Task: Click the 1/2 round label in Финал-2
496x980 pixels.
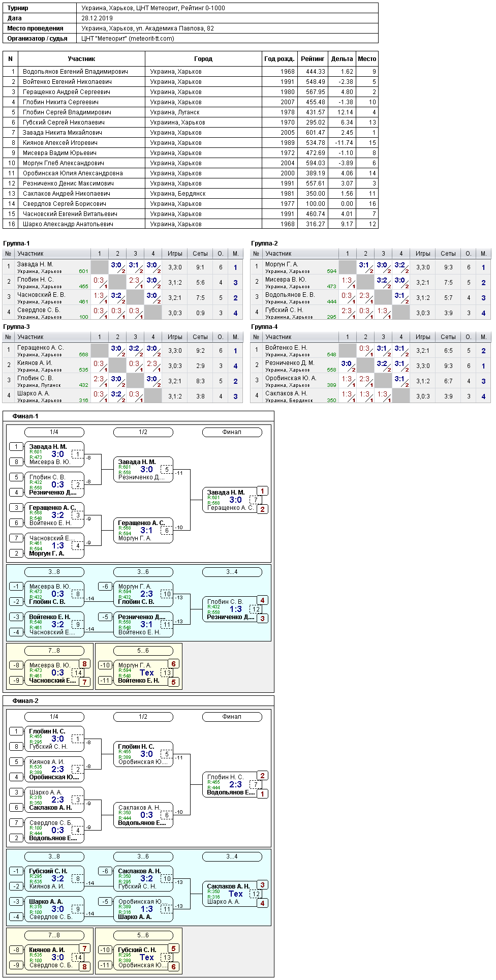Action: tap(143, 717)
